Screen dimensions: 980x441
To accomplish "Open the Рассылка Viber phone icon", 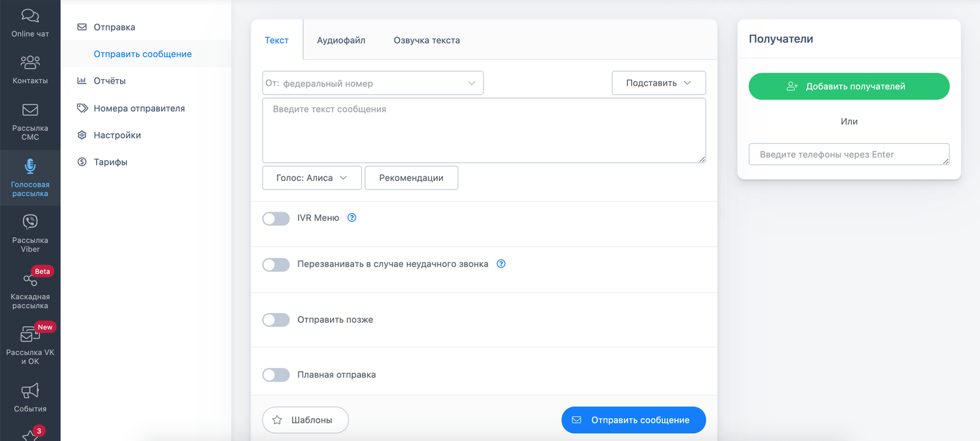I will point(30,222).
